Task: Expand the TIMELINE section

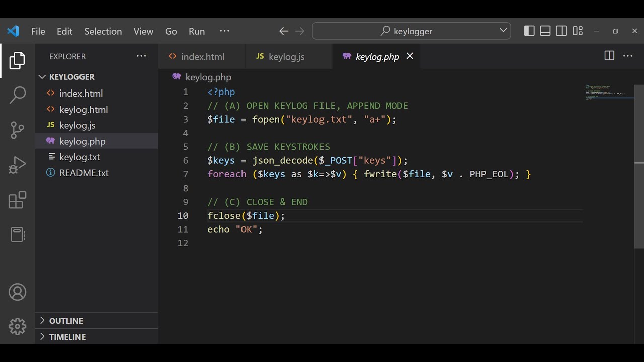Action: tap(67, 337)
